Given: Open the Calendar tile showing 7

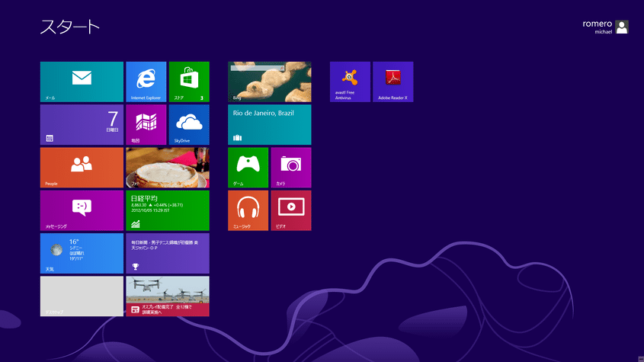Looking at the screenshot, I should (x=82, y=124).
